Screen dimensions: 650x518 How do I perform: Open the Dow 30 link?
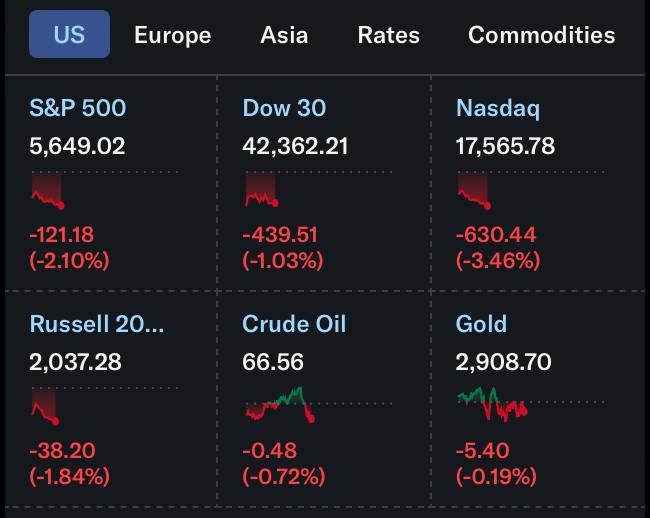[284, 108]
